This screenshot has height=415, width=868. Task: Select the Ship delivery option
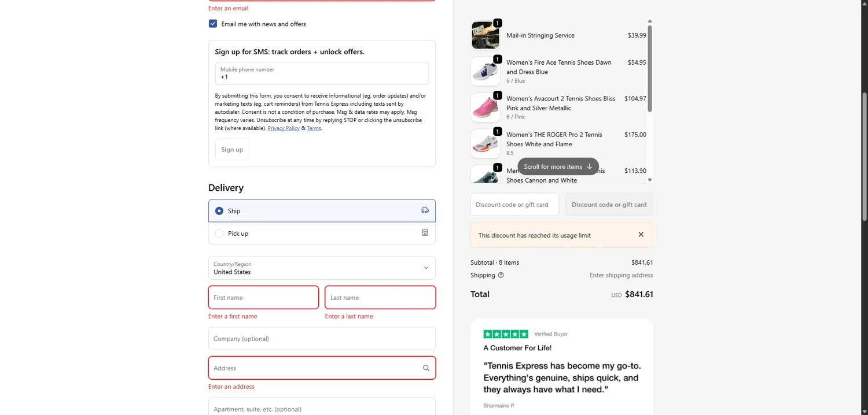tap(322, 211)
